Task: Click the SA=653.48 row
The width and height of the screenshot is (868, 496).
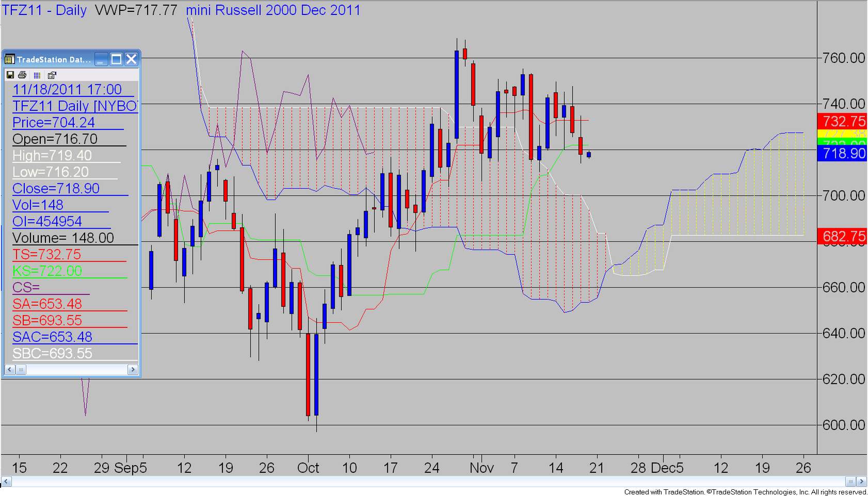Action: click(x=69, y=304)
